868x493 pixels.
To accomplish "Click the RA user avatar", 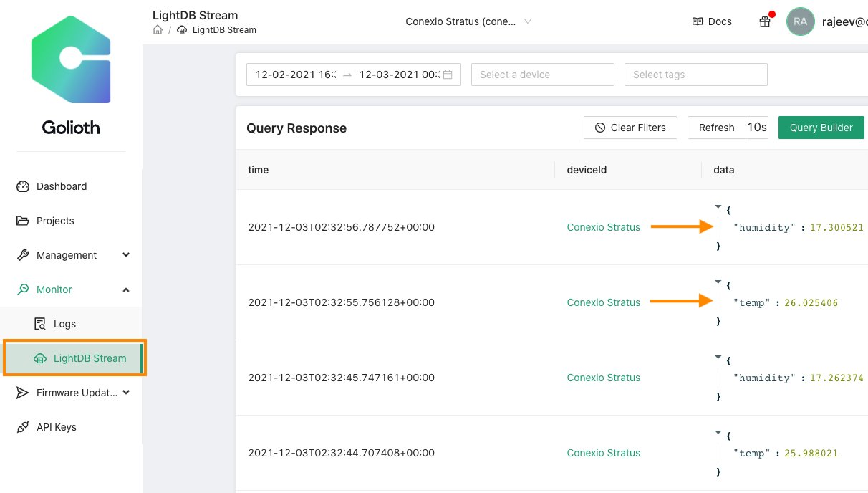I will pos(800,21).
